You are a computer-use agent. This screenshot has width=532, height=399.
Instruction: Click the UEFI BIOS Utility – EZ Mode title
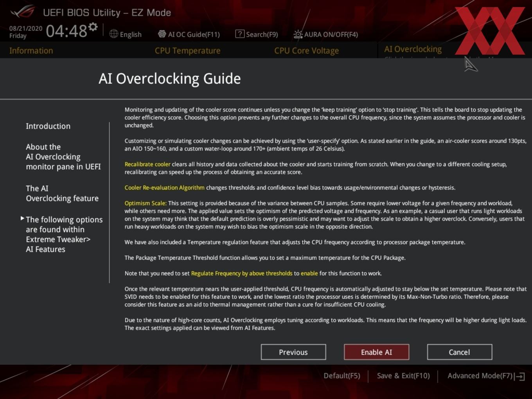(107, 13)
